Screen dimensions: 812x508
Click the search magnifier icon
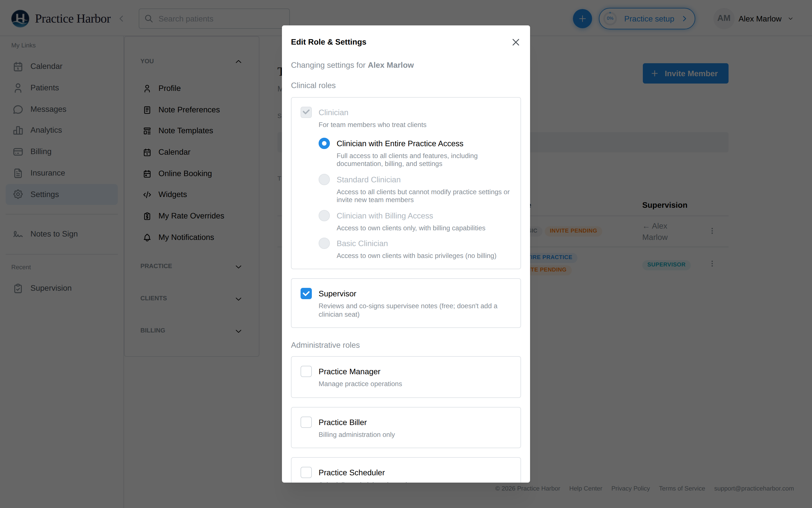tap(149, 19)
